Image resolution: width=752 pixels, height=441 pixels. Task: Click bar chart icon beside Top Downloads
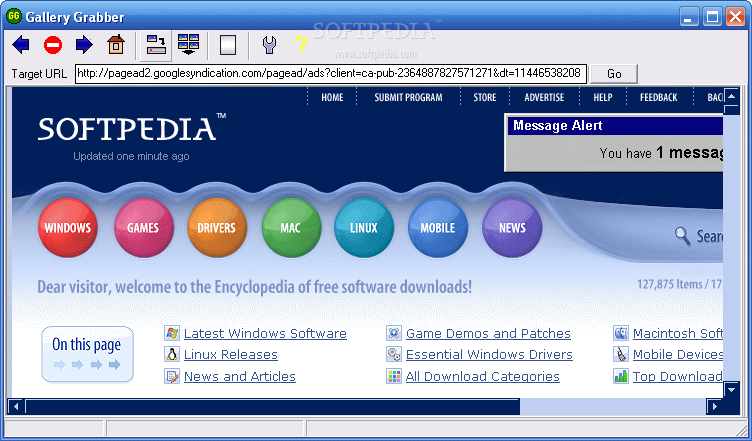click(621, 376)
